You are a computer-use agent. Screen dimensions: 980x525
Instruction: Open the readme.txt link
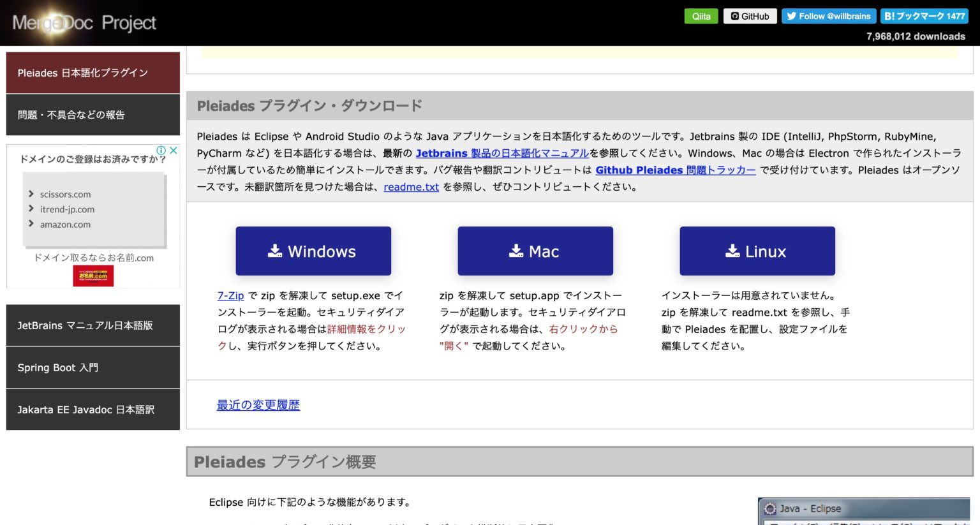411,187
